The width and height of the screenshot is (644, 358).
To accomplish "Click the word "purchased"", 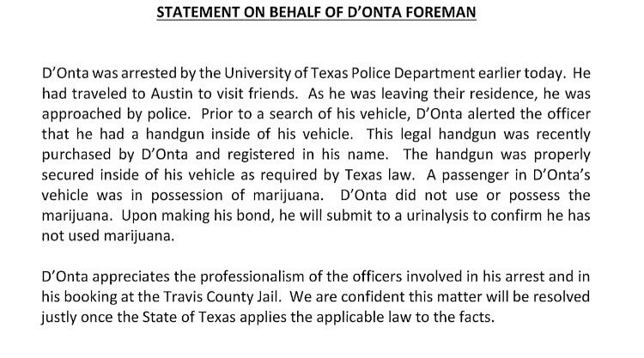I will 76,155.
